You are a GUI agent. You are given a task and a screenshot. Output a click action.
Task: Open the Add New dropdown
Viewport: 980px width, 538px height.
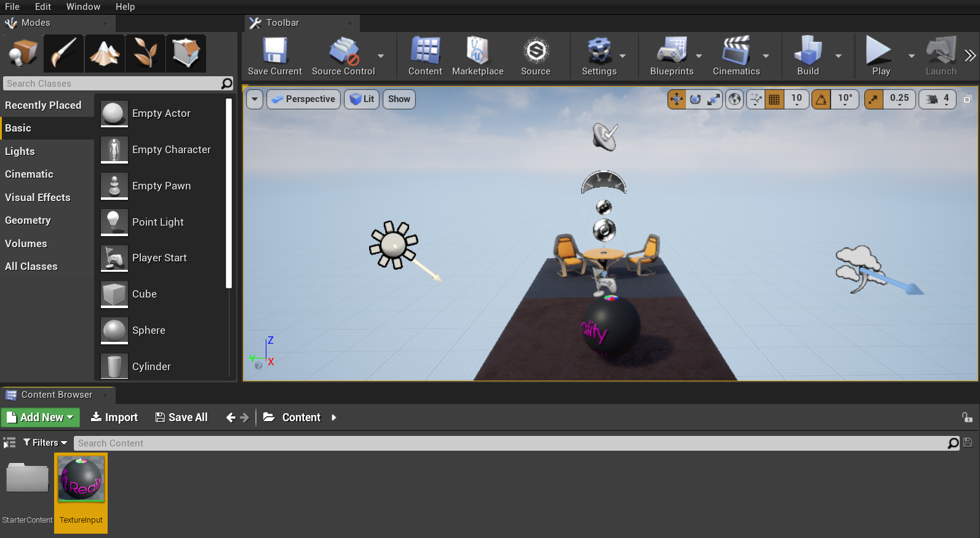pos(41,417)
